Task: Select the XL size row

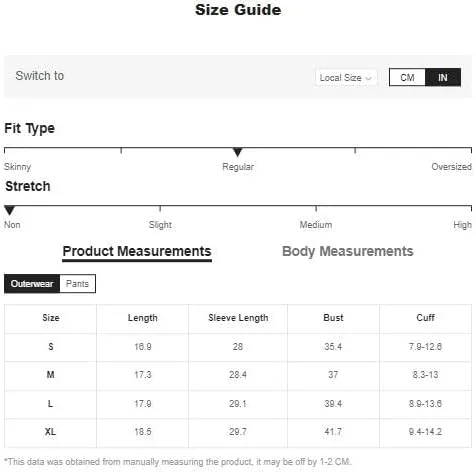Action: (x=238, y=432)
